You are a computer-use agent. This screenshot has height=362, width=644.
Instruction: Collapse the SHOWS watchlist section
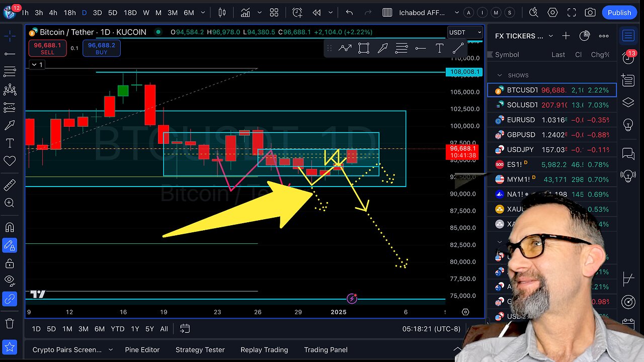click(x=500, y=75)
